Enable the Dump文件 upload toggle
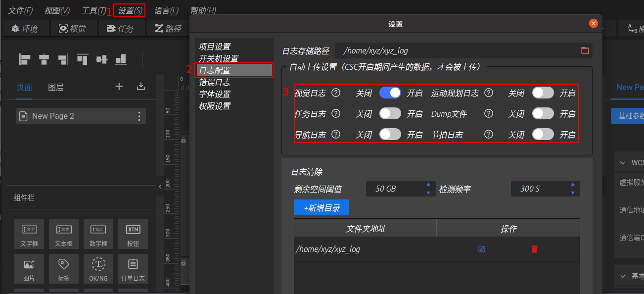644x294 pixels. click(x=543, y=113)
